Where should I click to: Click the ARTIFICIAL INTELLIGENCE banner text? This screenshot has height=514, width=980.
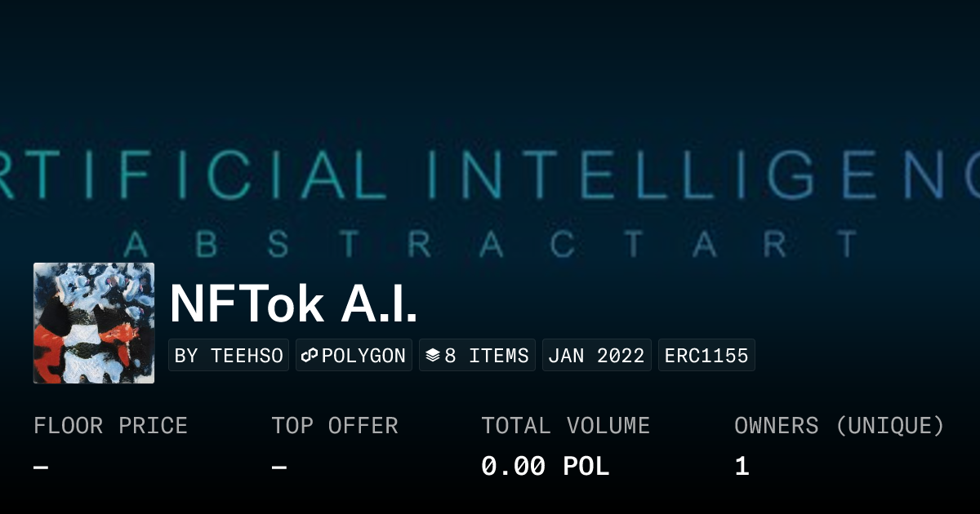pos(490,172)
